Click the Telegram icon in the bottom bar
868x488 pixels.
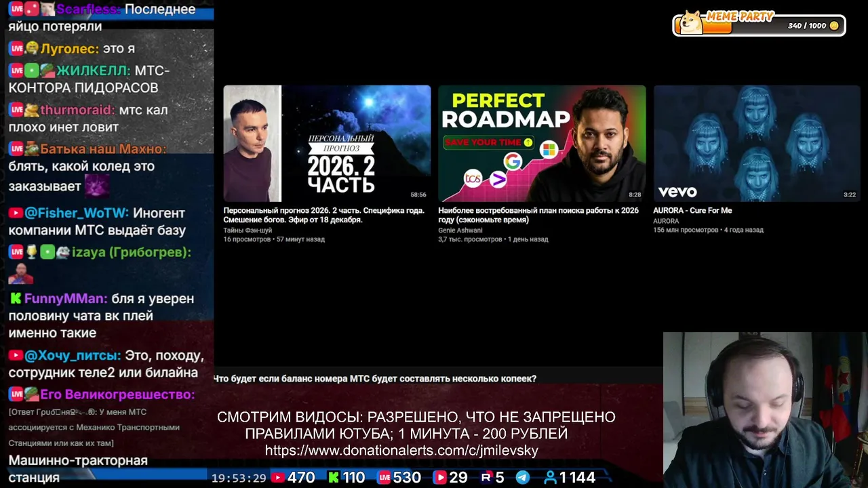pyautogui.click(x=522, y=478)
